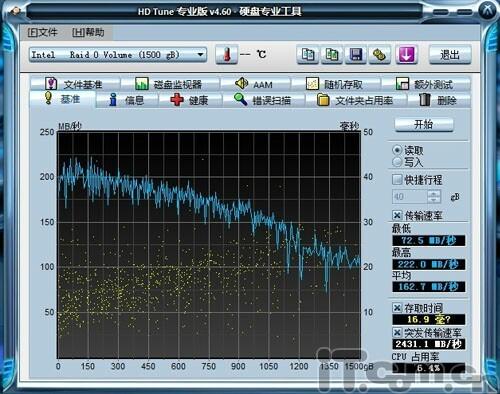Click the options gear toolbar icon
The image size is (500, 394).
380,54
